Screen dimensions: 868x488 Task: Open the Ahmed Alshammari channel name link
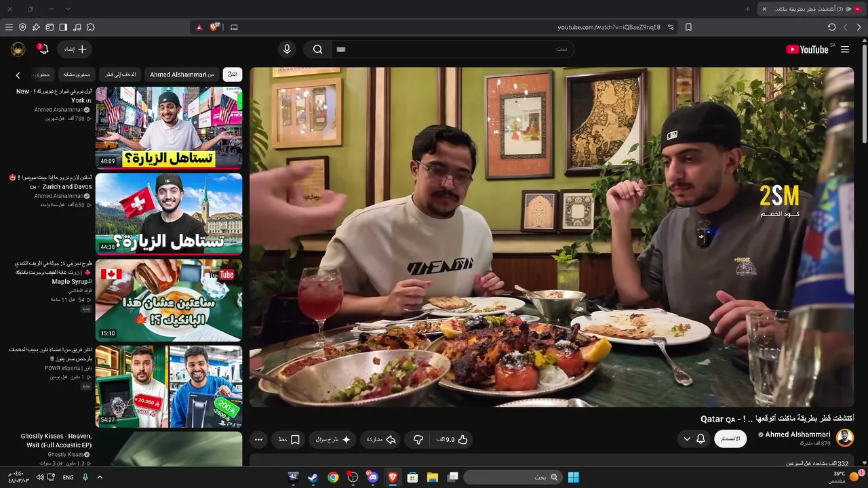(797, 434)
